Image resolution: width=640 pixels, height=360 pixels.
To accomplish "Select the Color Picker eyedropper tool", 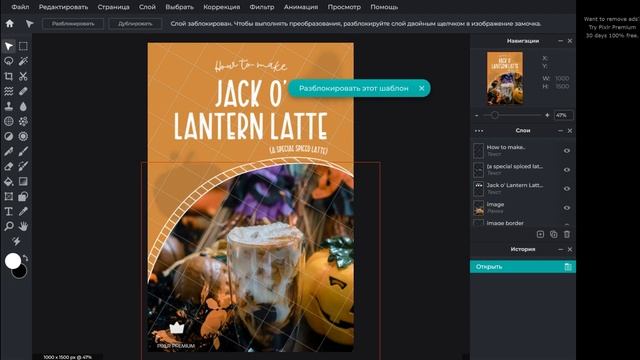I will pyautogui.click(x=23, y=211).
